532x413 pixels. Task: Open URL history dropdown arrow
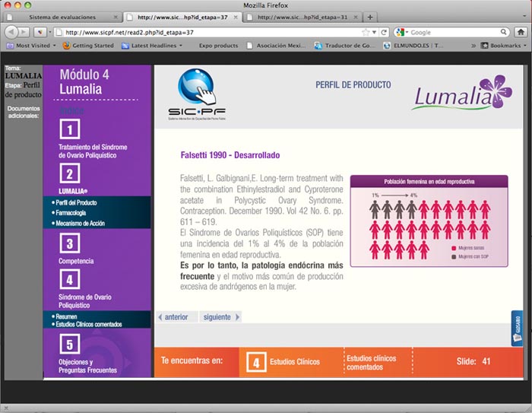[x=374, y=32]
